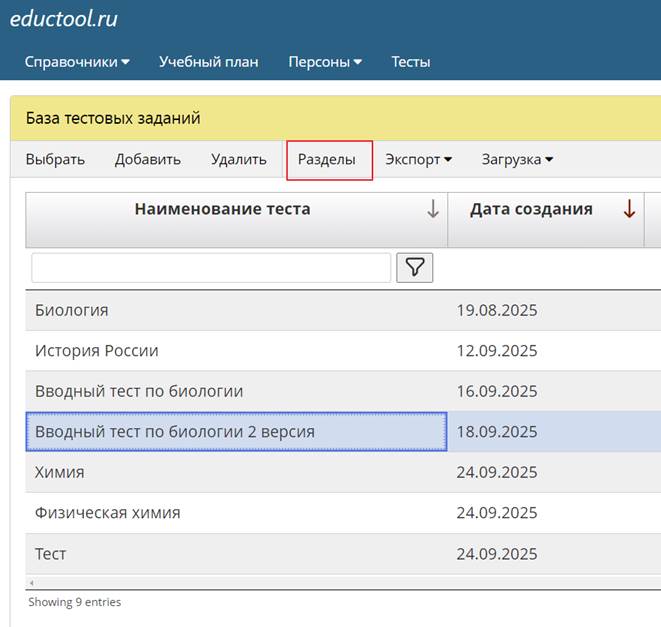
Task: Click the Дата создания column header
Action: pos(531,210)
